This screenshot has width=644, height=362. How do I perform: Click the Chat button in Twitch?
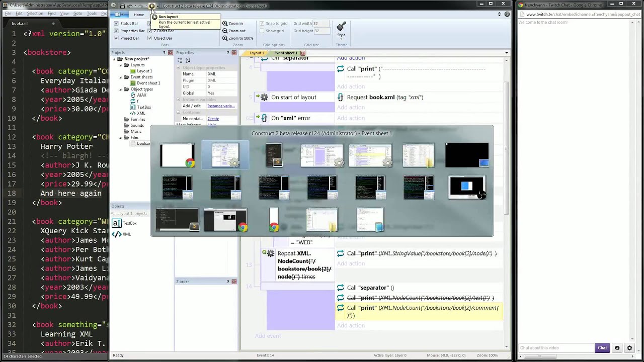[x=602, y=348]
